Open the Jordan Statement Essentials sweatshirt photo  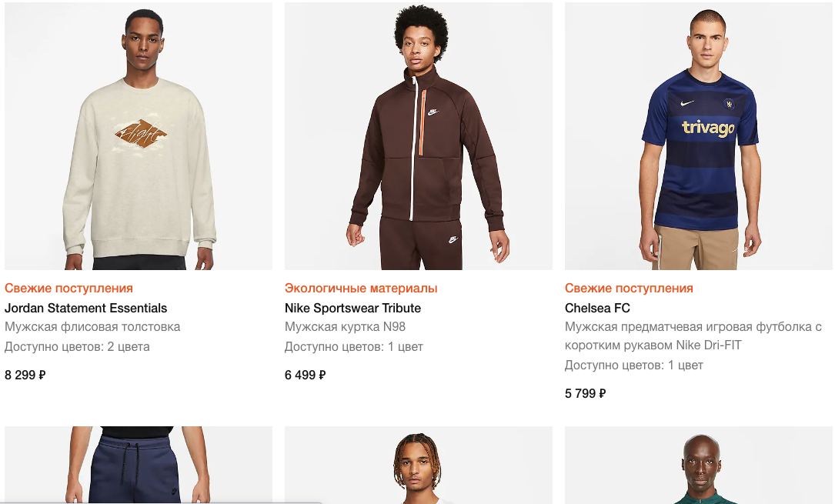pos(139,136)
